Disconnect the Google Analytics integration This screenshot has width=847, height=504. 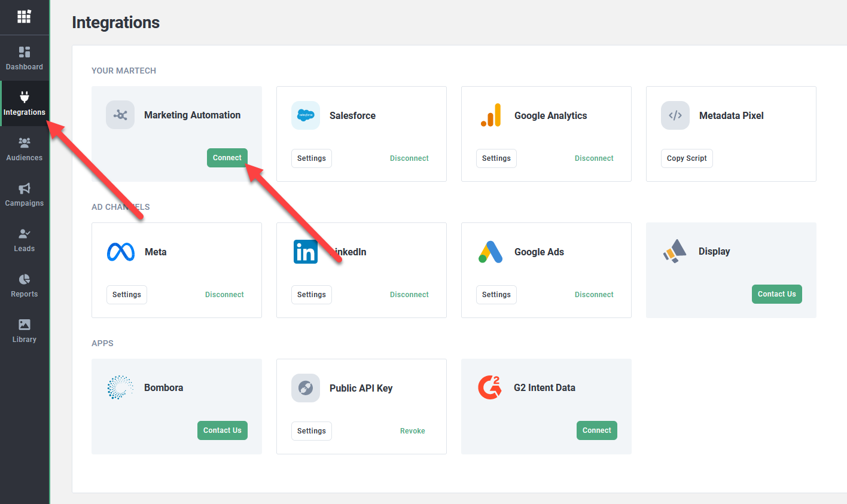[594, 158]
